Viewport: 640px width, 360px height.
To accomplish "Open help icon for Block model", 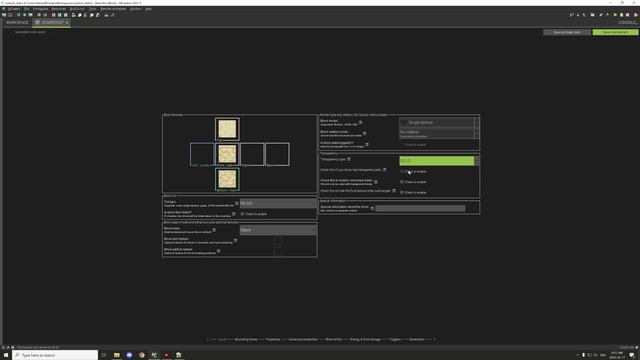I will pyautogui.click(x=360, y=122).
